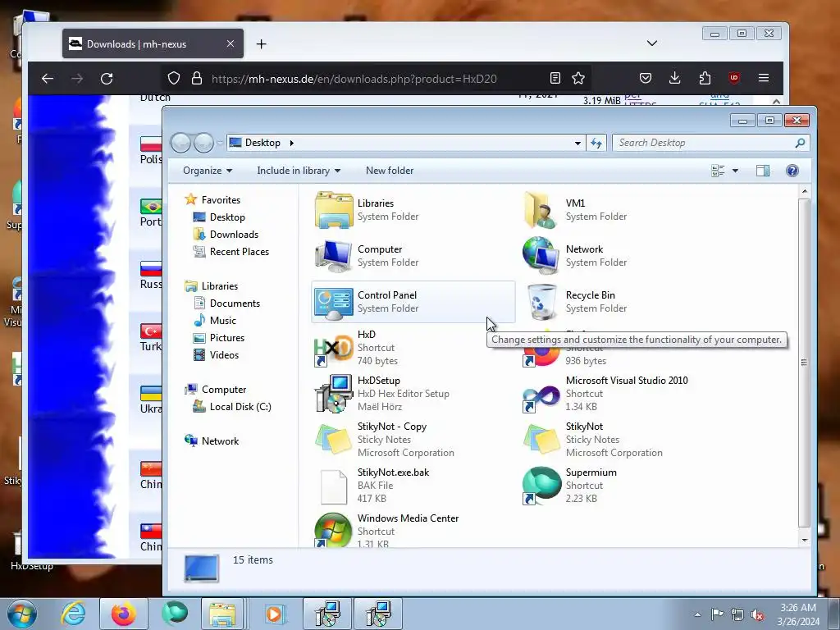
Task: Select the Network system folder icon
Action: point(541,256)
